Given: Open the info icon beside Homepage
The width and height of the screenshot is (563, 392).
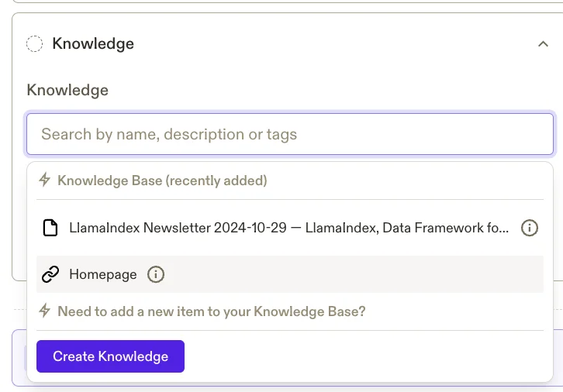Looking at the screenshot, I should tap(156, 274).
